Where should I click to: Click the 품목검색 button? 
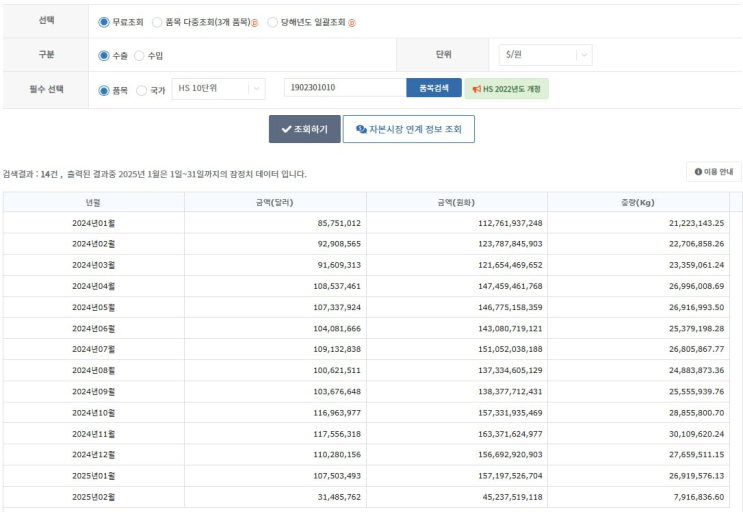coord(434,88)
